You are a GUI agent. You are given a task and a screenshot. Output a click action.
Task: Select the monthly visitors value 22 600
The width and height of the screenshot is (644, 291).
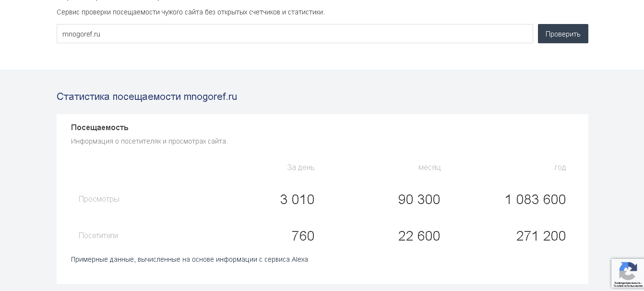419,235
